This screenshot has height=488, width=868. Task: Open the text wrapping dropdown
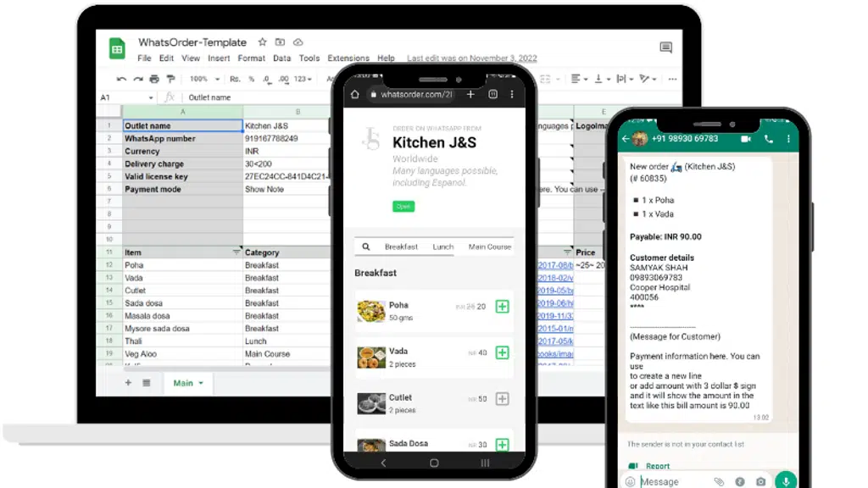625,79
